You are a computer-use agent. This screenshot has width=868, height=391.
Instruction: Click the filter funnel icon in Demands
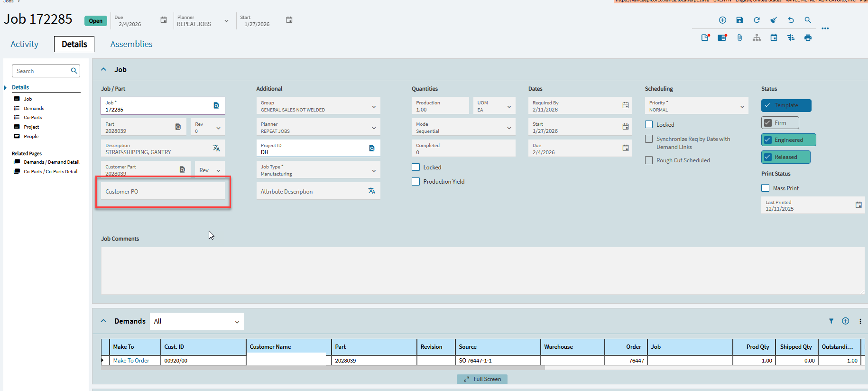831,321
